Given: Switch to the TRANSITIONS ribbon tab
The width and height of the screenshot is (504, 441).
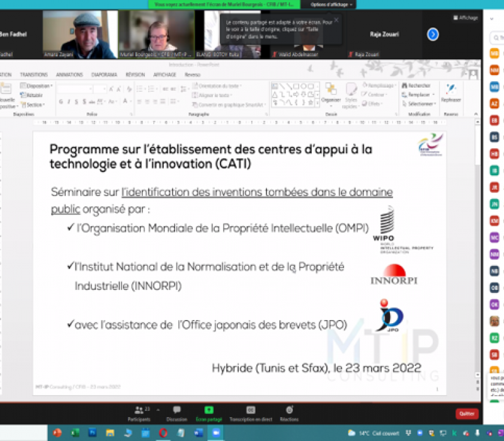Looking at the screenshot, I should point(34,74).
